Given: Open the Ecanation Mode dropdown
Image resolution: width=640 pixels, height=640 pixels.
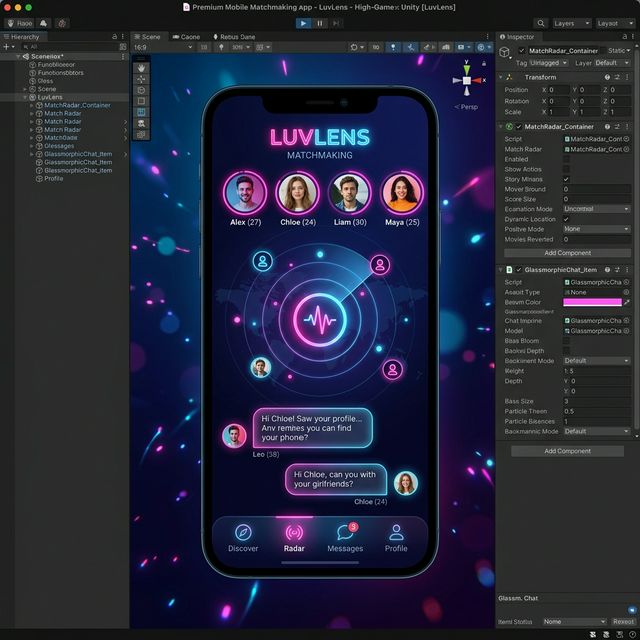Looking at the screenshot, I should coord(597,209).
